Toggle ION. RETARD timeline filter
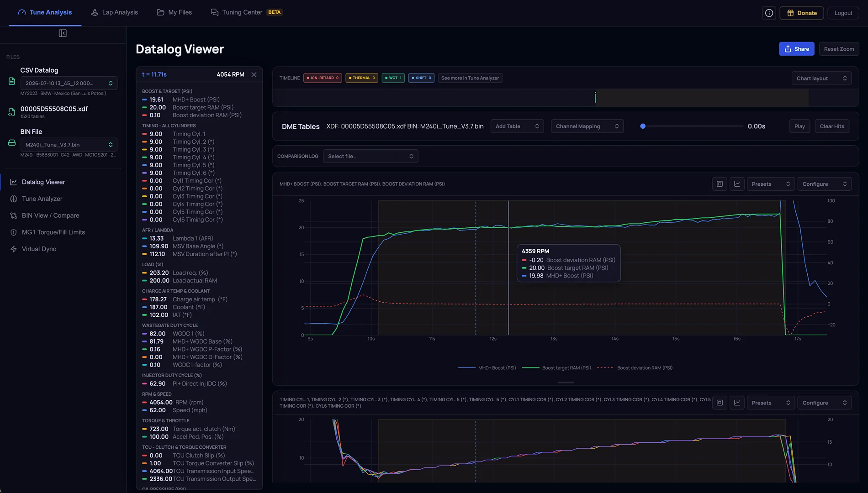Viewport: 868px width, 493px height. pyautogui.click(x=323, y=78)
